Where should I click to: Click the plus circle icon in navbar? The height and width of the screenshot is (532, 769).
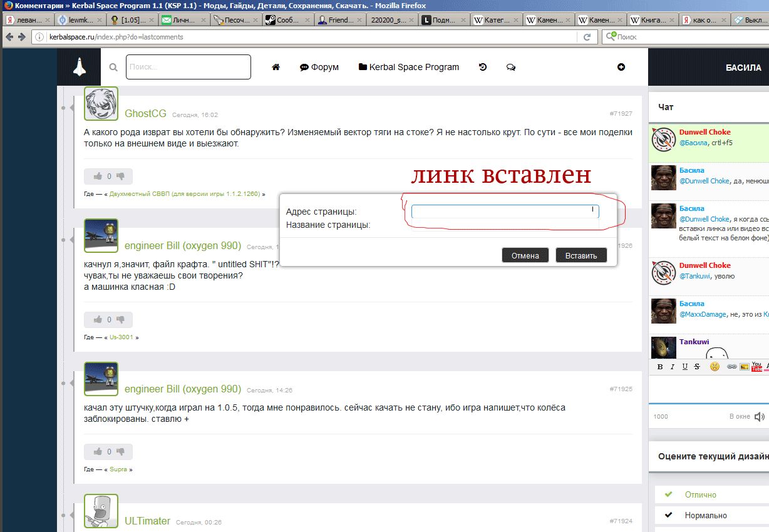point(621,67)
